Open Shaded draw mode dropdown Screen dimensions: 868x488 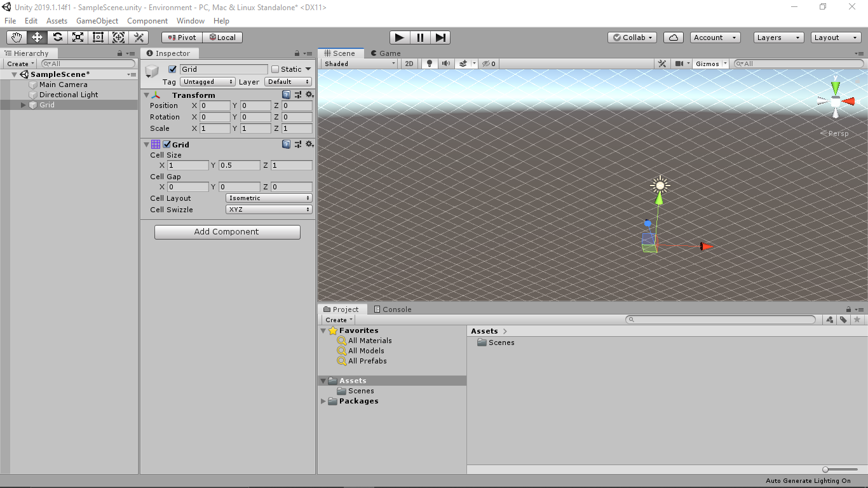click(360, 64)
